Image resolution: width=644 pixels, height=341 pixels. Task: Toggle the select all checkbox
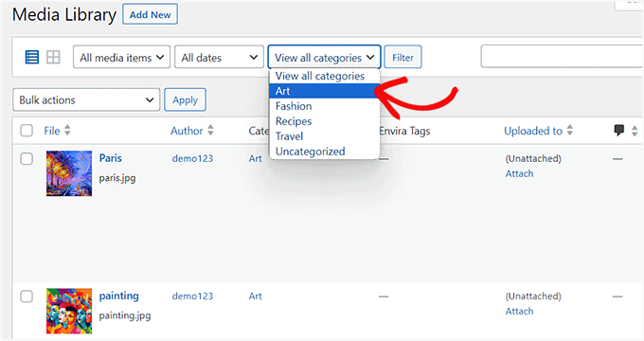27,131
